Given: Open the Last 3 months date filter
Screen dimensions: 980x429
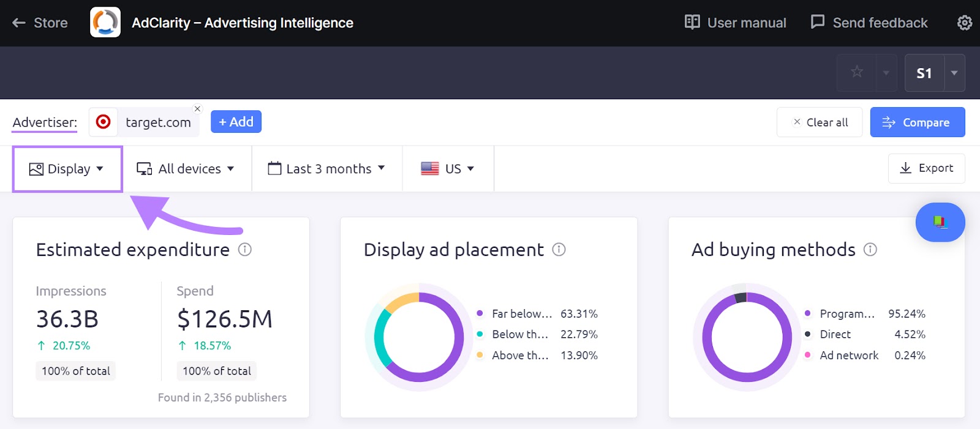Looking at the screenshot, I should coord(326,169).
